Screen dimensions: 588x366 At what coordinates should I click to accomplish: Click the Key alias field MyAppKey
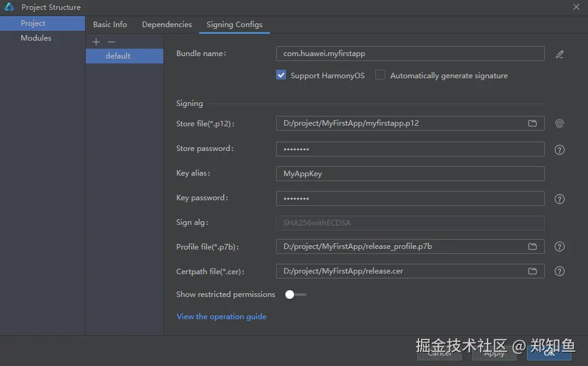coord(410,174)
